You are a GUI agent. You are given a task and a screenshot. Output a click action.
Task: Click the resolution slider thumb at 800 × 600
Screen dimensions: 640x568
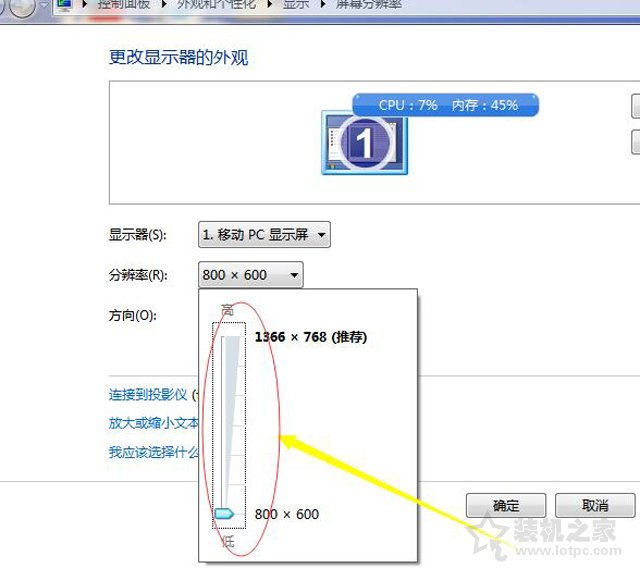[224, 514]
